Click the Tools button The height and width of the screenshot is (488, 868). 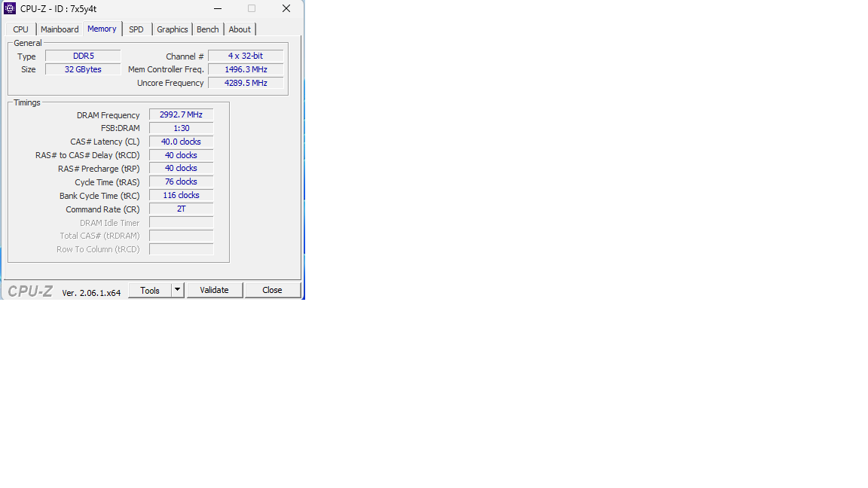click(149, 290)
